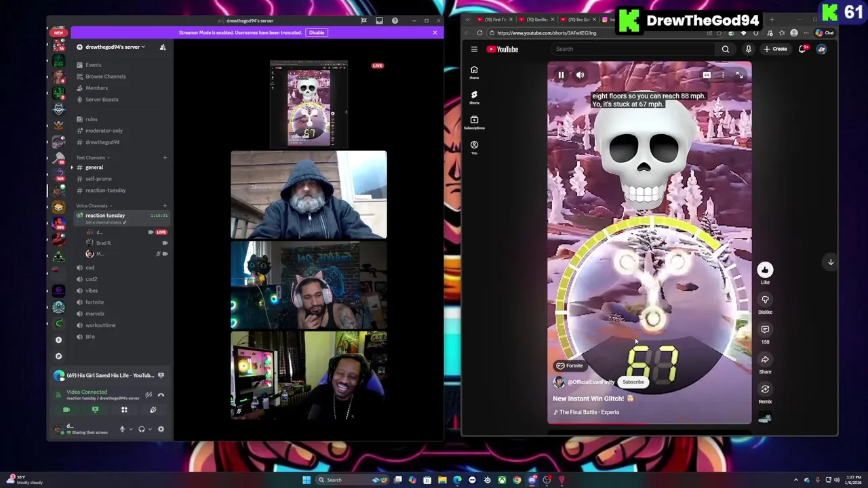Open Discord soundboard icon
This screenshot has height=488, width=868.
point(153,410)
